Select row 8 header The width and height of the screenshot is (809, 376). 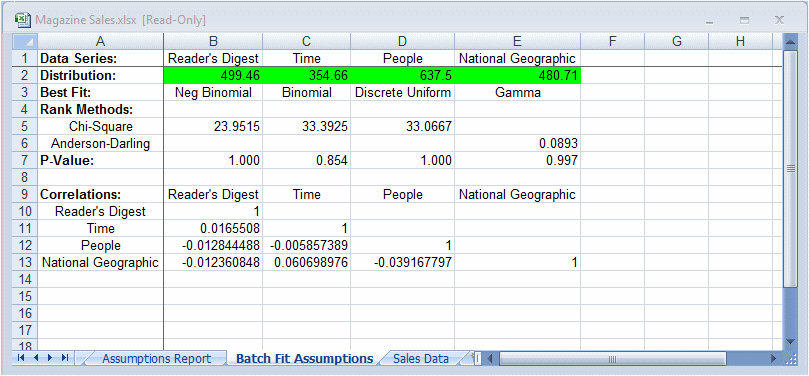point(24,177)
